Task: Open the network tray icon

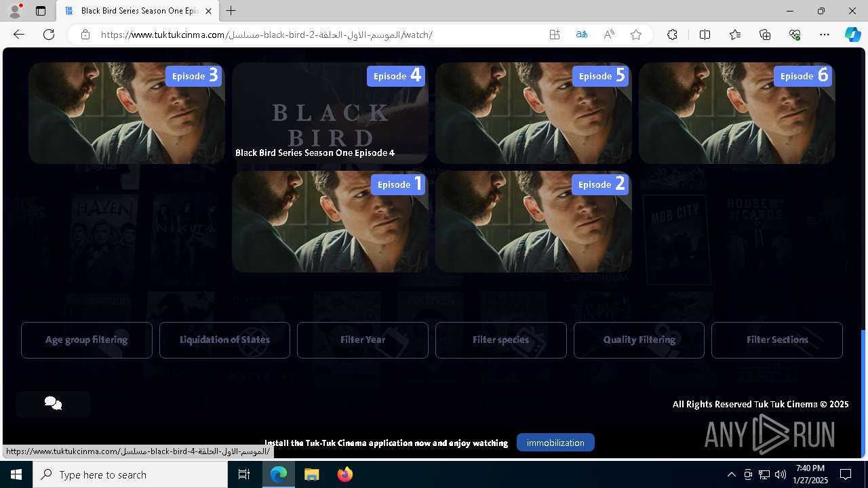Action: click(764, 474)
